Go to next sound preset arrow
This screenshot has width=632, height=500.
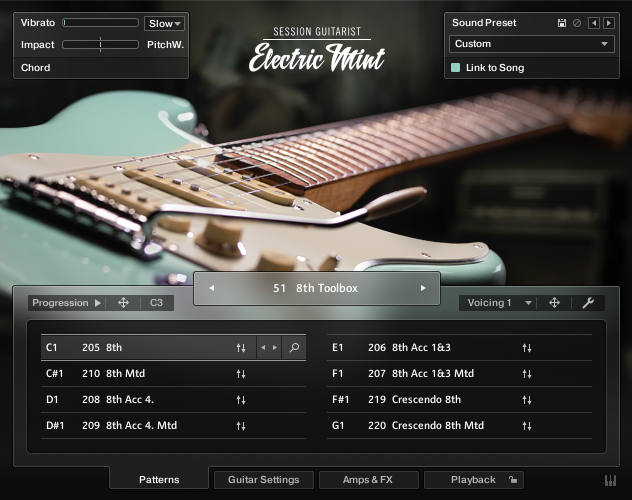click(609, 23)
